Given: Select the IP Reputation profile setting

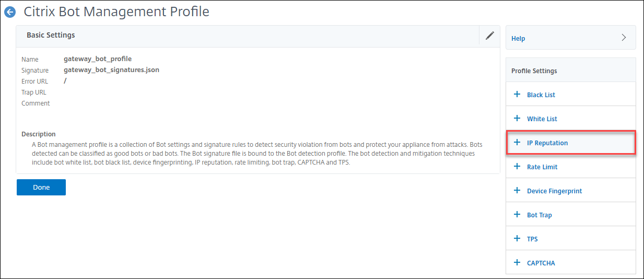Looking at the screenshot, I should pos(547,143).
